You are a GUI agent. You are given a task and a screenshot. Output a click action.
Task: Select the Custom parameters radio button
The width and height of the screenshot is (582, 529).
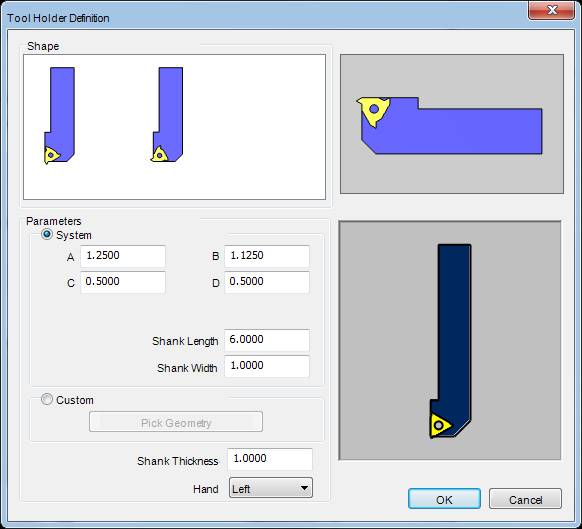47,399
